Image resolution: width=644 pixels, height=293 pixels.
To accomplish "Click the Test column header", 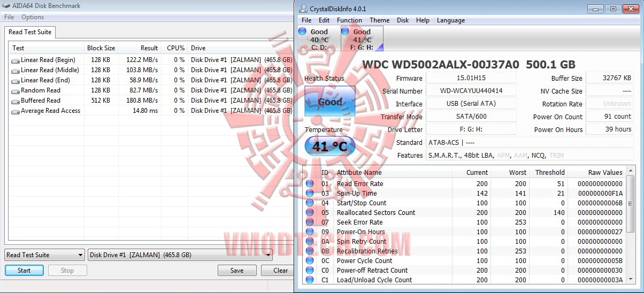I will tap(47, 48).
